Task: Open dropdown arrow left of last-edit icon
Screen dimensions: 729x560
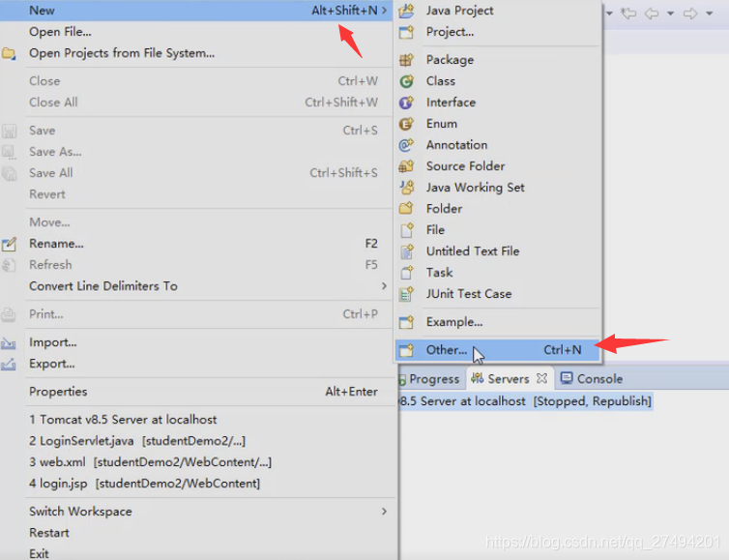Action: [609, 14]
